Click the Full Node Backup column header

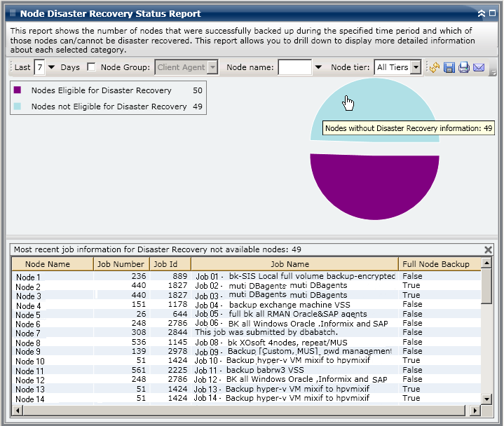click(436, 264)
